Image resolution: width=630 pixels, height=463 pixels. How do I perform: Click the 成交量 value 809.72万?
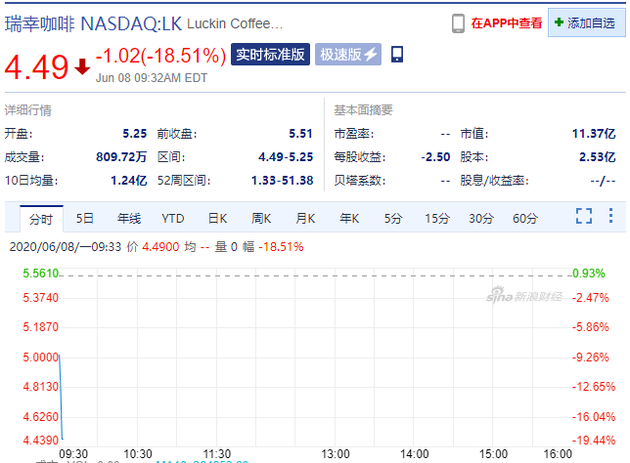(121, 157)
